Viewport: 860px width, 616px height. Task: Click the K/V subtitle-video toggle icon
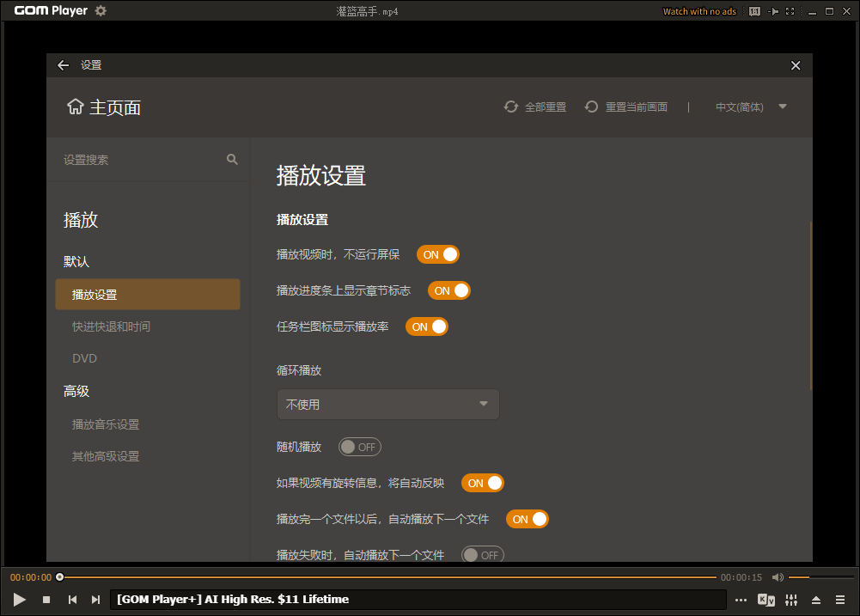765,600
